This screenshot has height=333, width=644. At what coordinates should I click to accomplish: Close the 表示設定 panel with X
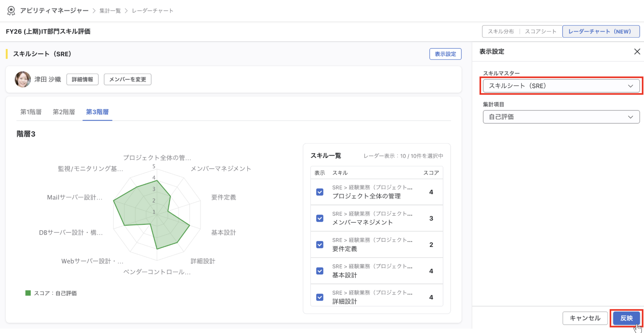pos(637,52)
